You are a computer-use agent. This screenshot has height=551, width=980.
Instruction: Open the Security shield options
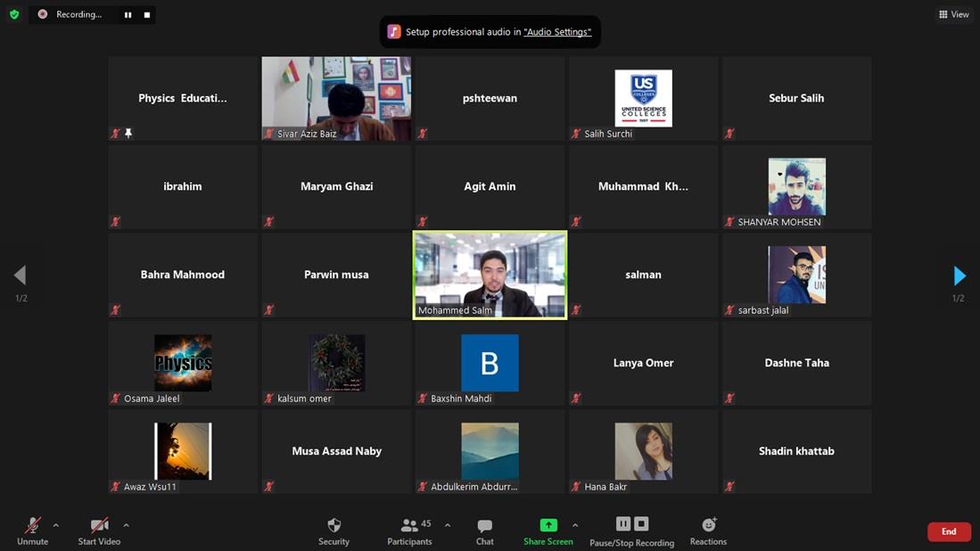pos(334,530)
